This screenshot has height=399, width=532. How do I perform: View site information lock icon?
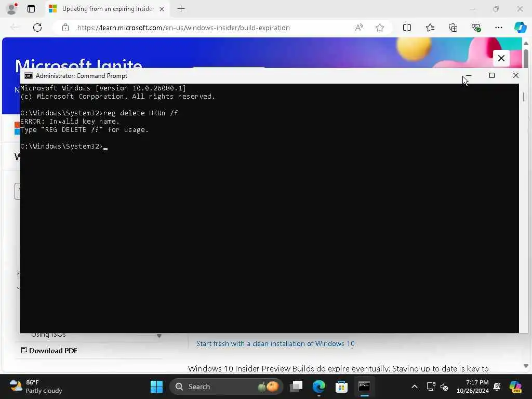tap(65, 28)
